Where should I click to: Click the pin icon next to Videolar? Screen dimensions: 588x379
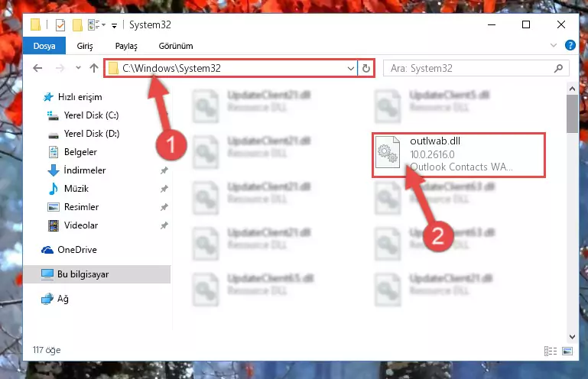pos(164,225)
